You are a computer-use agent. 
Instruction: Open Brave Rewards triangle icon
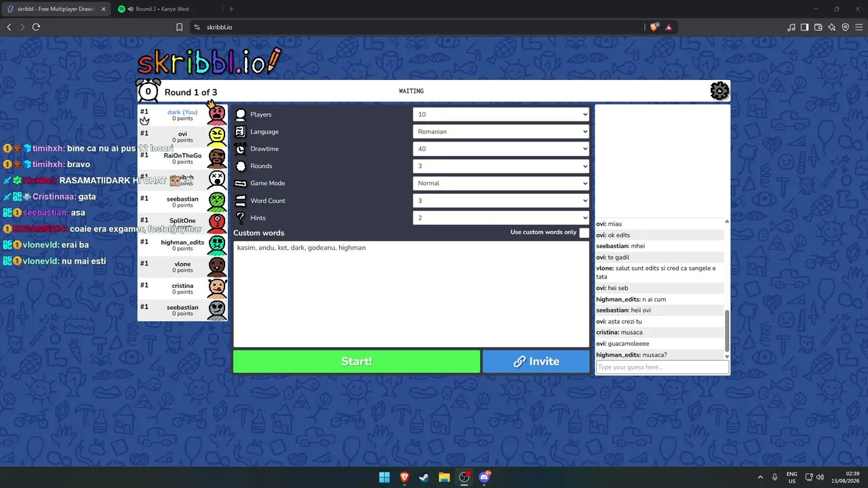click(669, 27)
